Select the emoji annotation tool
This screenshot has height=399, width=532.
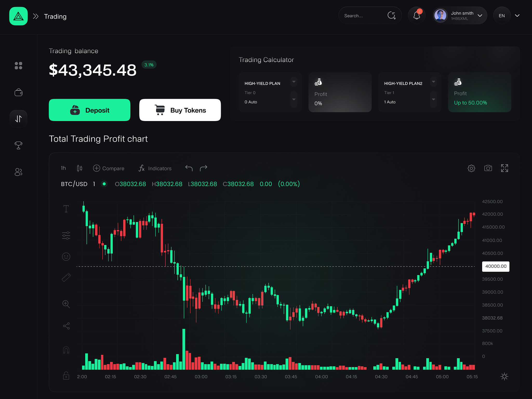coord(66,256)
